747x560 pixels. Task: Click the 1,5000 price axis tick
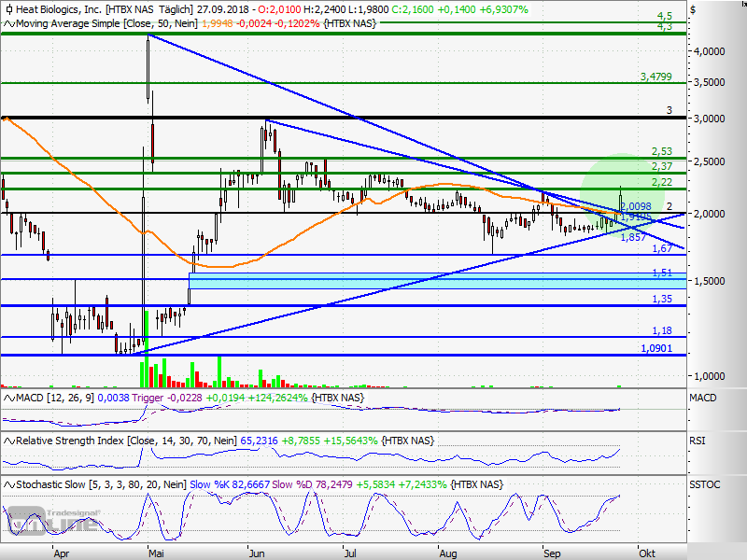point(710,281)
